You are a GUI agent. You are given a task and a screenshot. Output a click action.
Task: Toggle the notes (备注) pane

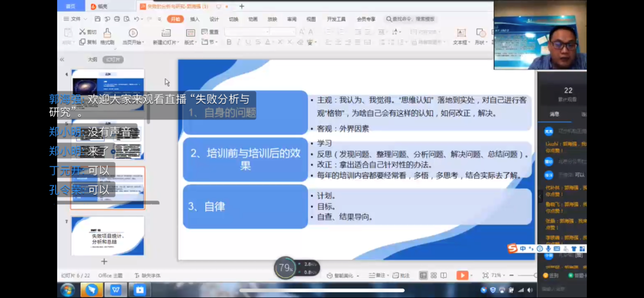point(377,275)
